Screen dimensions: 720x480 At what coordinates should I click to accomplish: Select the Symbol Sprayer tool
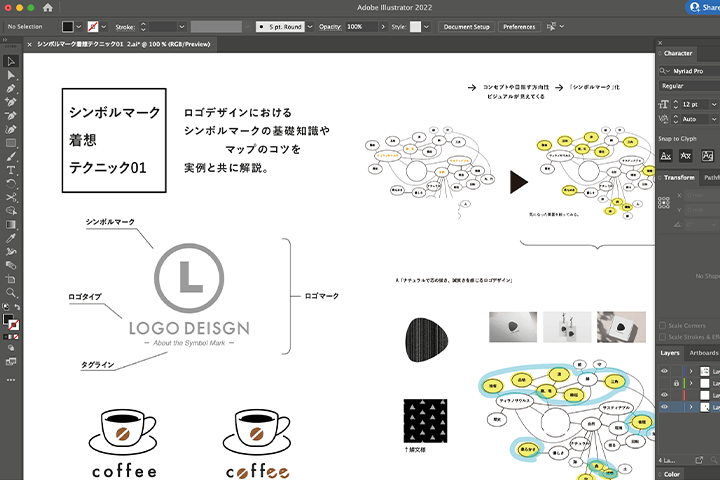point(11,252)
